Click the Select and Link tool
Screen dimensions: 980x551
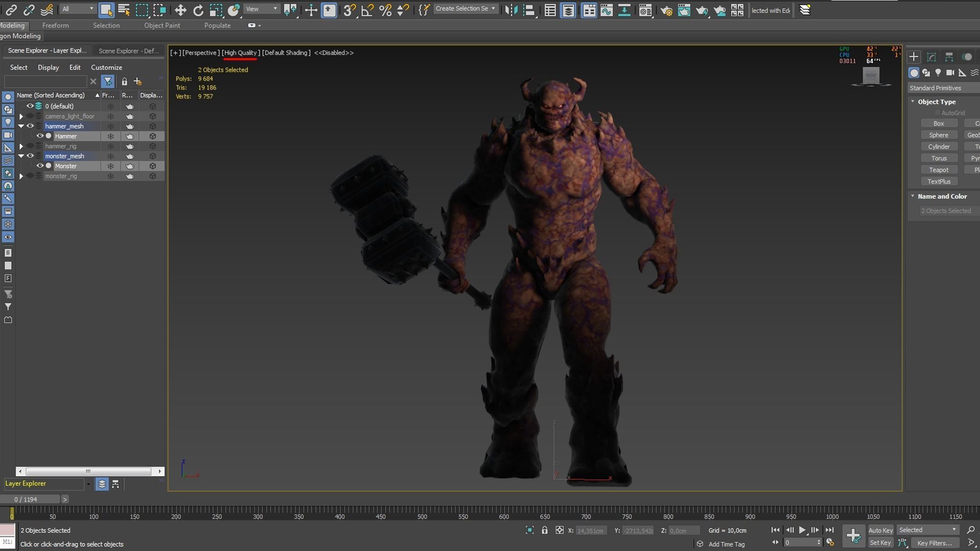[x=11, y=10]
